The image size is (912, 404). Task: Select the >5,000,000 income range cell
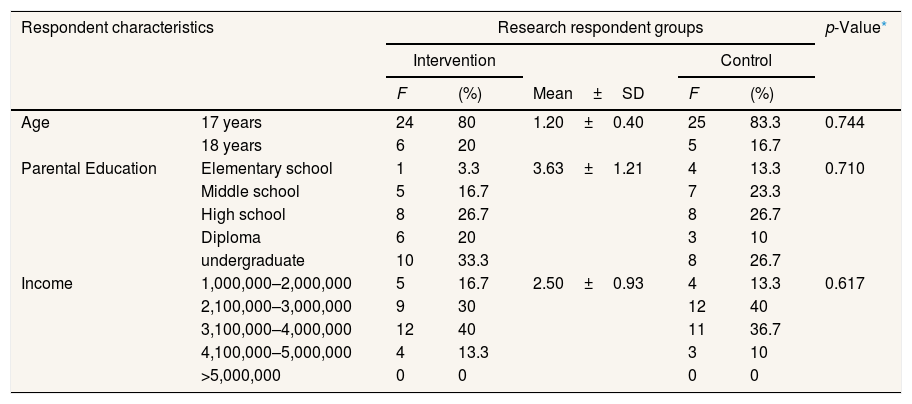241,375
